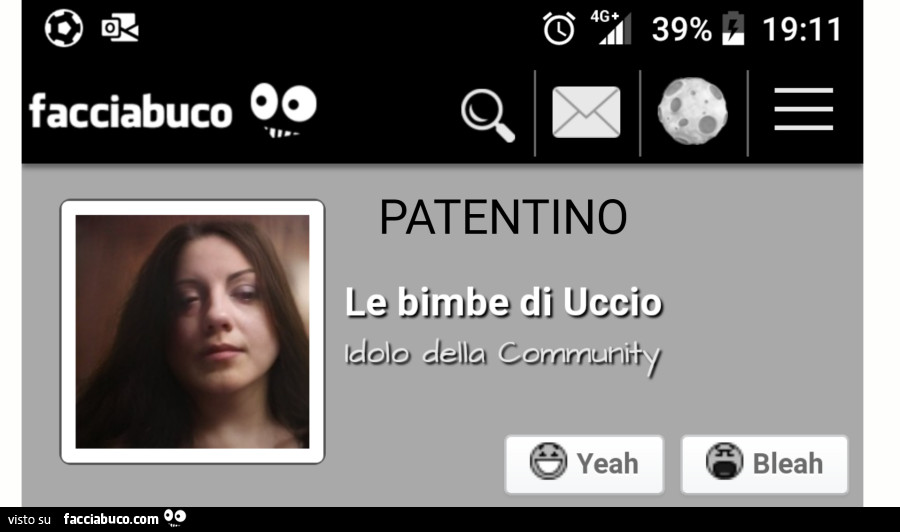Image resolution: width=900 pixels, height=532 pixels.
Task: Tap the Outlook mail notification icon
Action: [120, 28]
